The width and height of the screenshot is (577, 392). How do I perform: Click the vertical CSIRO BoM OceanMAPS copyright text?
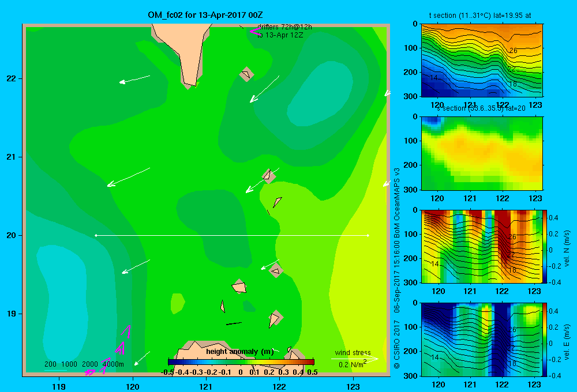[x=397, y=268]
